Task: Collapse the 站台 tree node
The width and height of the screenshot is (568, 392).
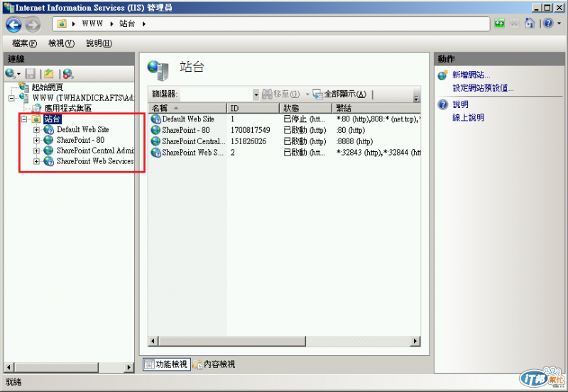Action: click(24, 119)
